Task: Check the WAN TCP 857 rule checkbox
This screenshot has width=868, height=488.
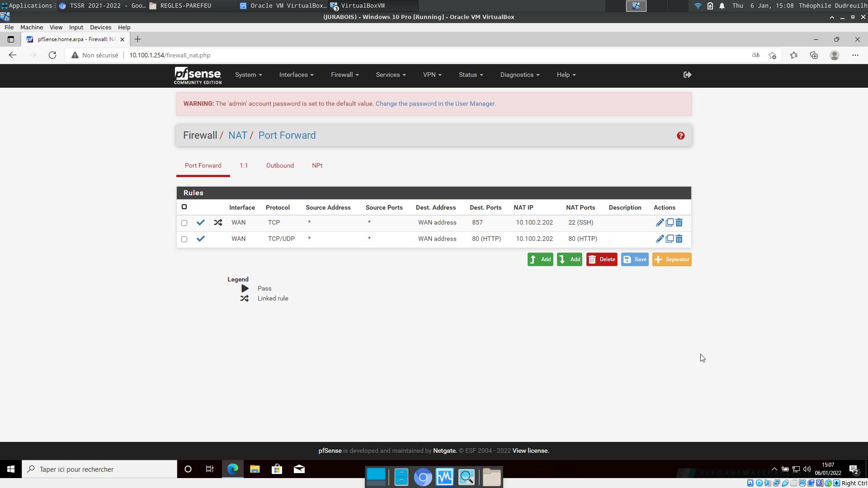Action: pos(184,223)
